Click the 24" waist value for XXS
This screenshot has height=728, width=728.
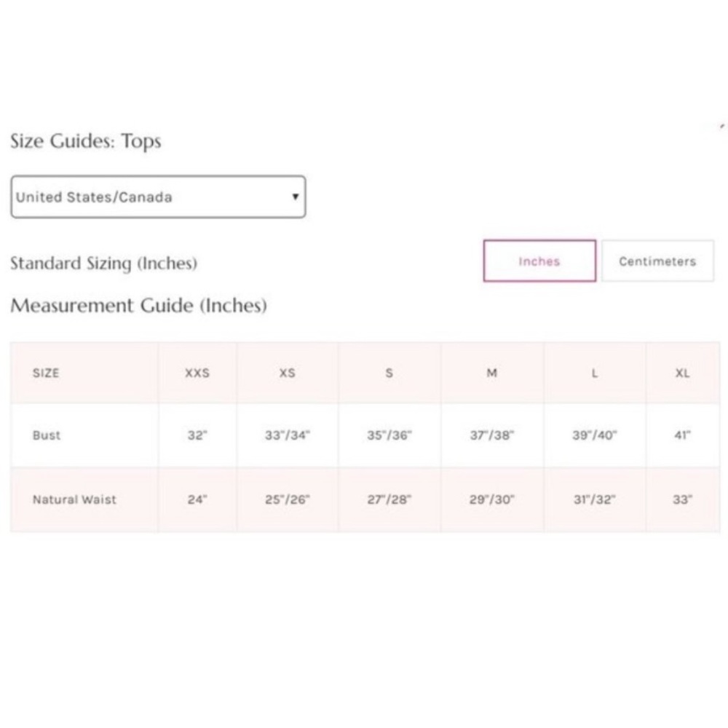point(197,499)
